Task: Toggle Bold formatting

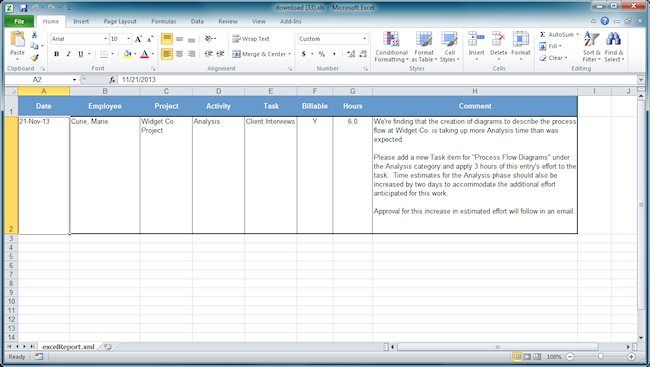Action: click(57, 54)
